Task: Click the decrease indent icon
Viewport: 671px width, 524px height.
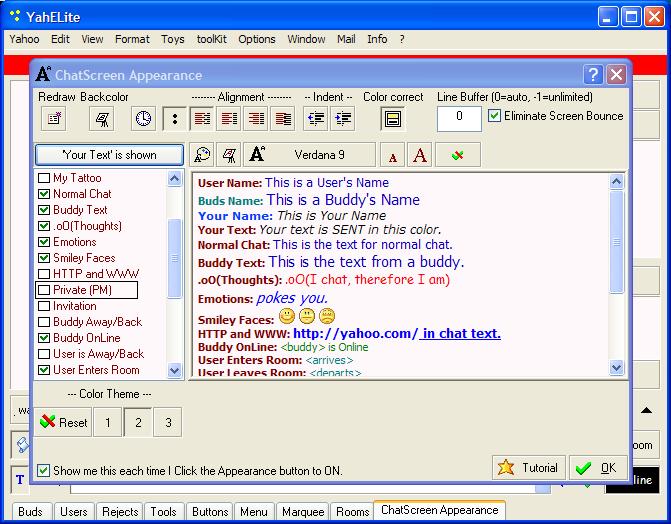Action: tap(315, 118)
